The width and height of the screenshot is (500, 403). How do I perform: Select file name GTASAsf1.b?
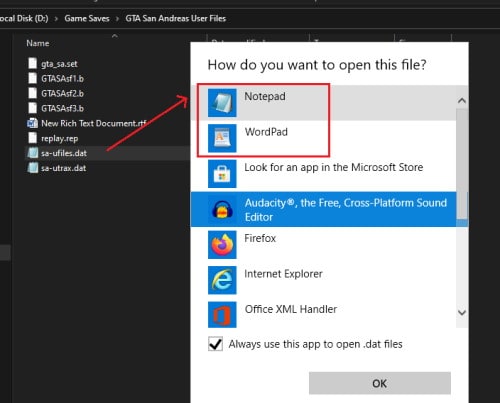(x=62, y=79)
